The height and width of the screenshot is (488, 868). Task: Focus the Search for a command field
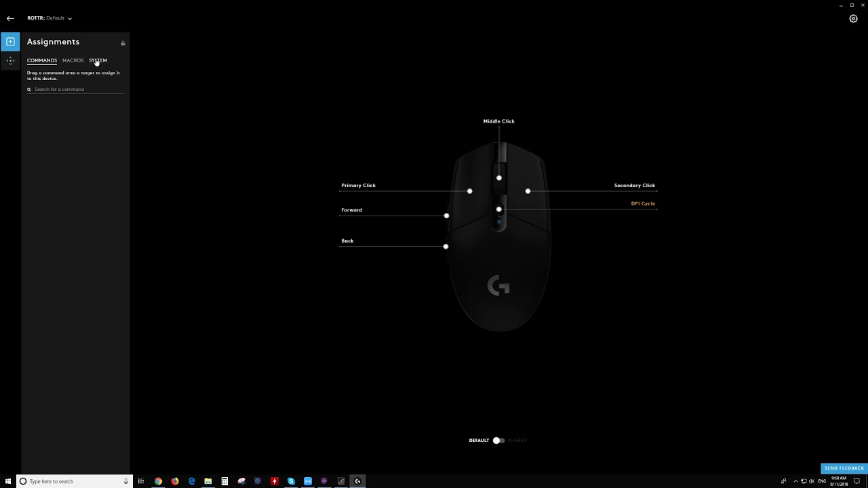(76, 89)
